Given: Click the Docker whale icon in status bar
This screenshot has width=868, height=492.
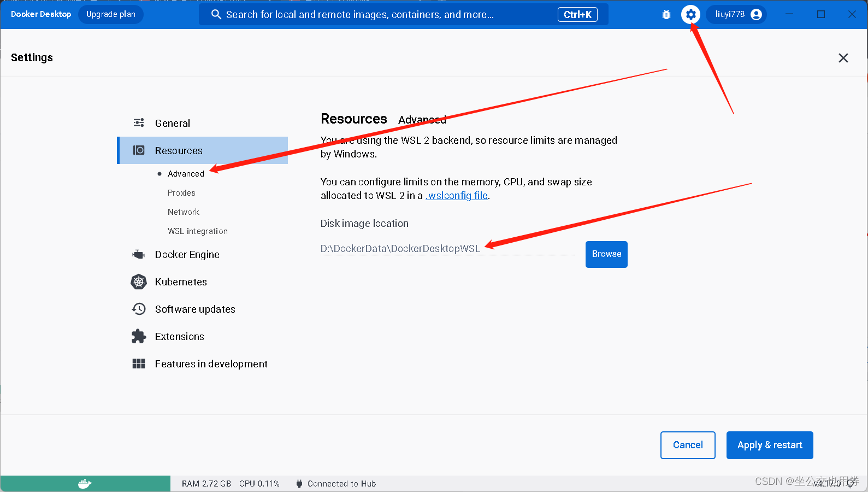Looking at the screenshot, I should 85,484.
